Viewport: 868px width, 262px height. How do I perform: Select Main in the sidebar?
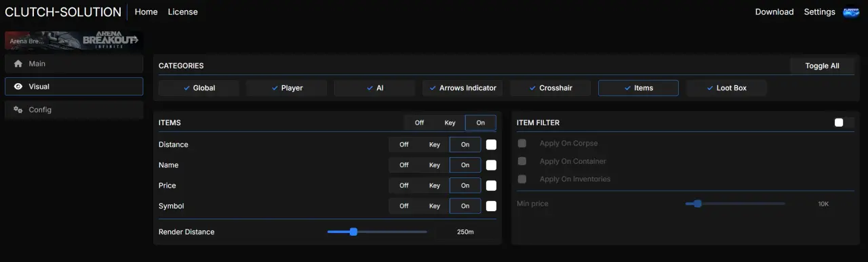(74, 64)
